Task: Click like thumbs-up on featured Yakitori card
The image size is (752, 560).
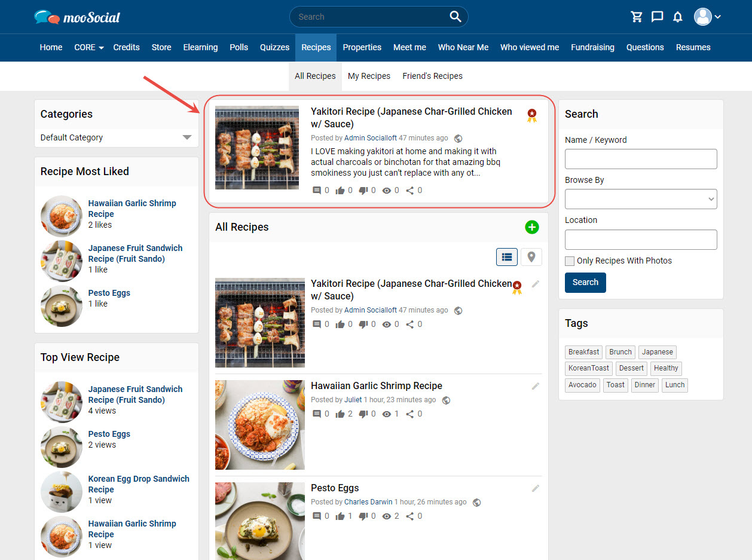Action: coord(340,190)
